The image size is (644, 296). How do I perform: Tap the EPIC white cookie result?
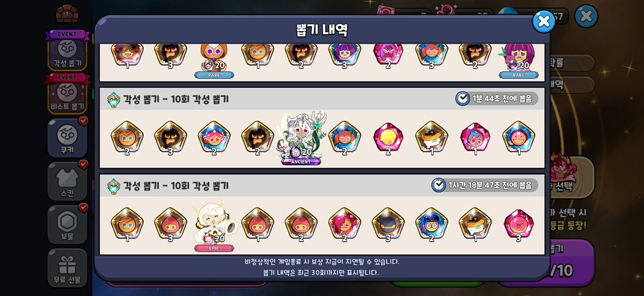tap(214, 226)
